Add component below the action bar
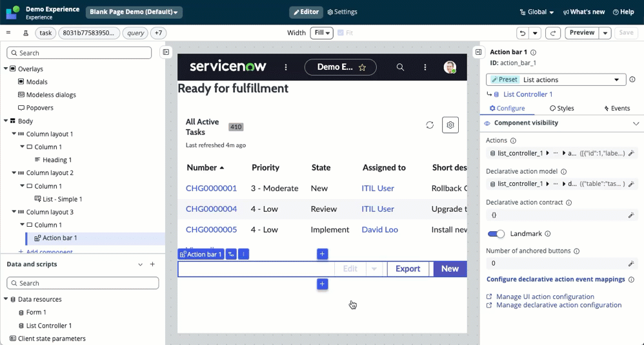Image resolution: width=644 pixels, height=345 pixels. point(322,284)
